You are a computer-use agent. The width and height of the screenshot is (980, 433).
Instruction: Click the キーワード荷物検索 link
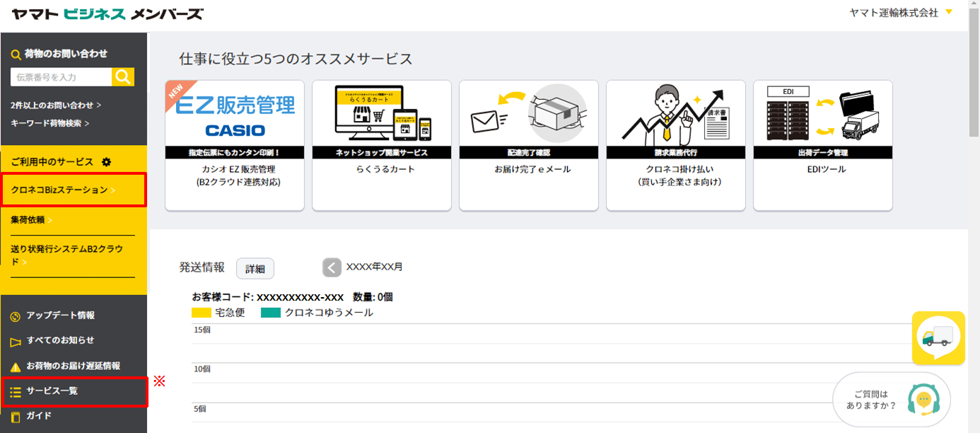pyautogui.click(x=50, y=123)
